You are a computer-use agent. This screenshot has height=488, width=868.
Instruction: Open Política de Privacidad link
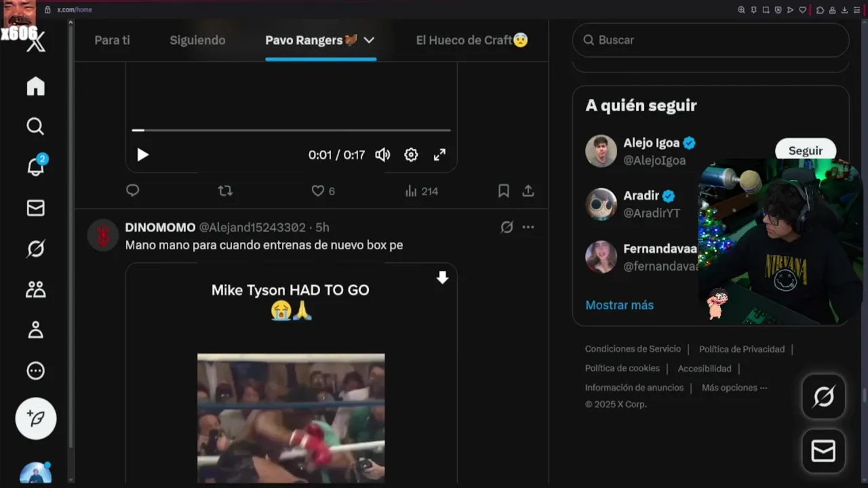point(742,349)
